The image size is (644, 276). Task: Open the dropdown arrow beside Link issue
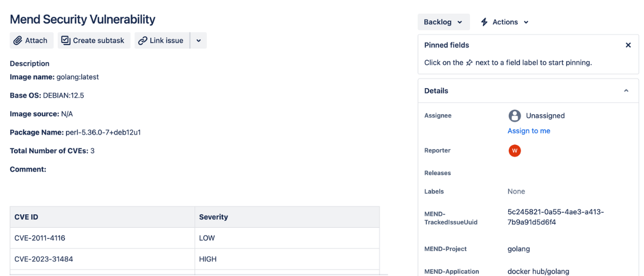coord(198,40)
